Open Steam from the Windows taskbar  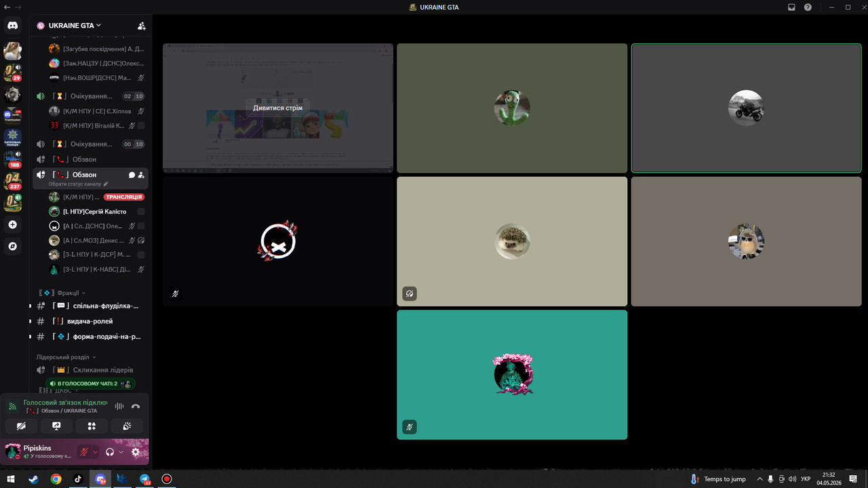(33, 479)
